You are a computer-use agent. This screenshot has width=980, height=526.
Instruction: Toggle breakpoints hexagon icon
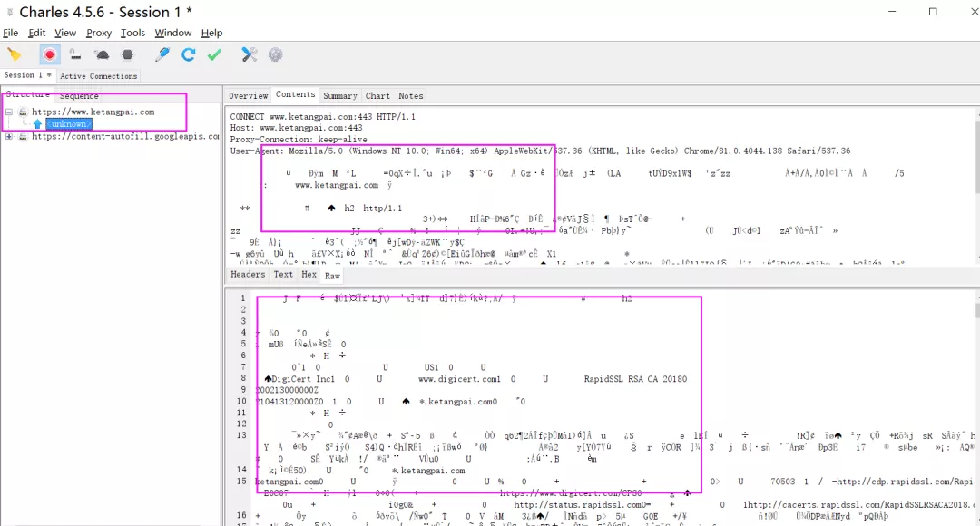(x=128, y=55)
